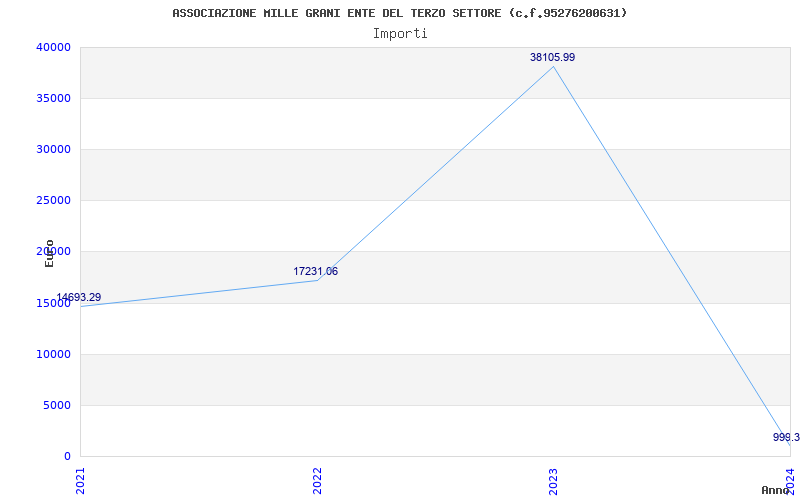This screenshot has width=800, height=500.
Task: Click the 5000 y-axis value
Action: (x=57, y=405)
